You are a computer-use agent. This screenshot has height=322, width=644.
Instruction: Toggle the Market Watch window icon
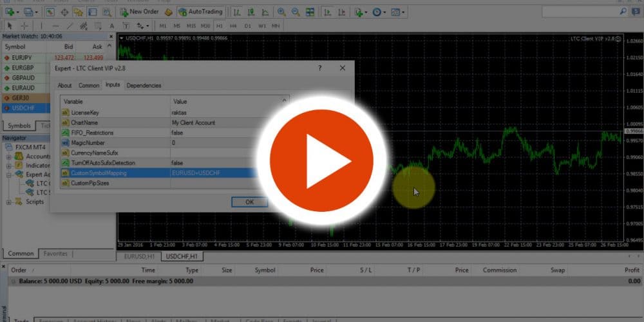point(50,12)
